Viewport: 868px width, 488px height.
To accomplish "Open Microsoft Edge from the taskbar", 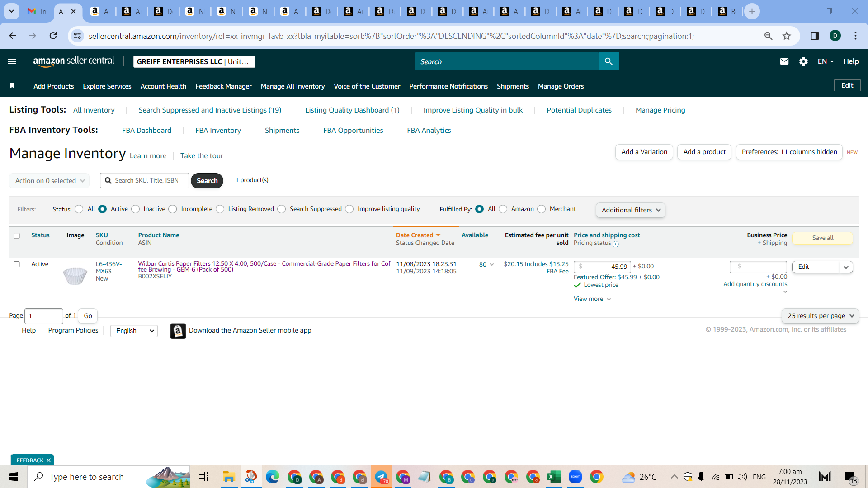I will click(x=273, y=477).
